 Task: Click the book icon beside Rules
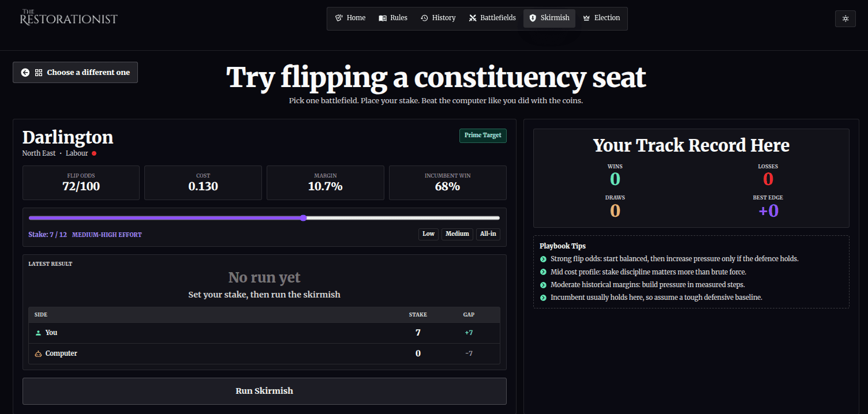383,18
